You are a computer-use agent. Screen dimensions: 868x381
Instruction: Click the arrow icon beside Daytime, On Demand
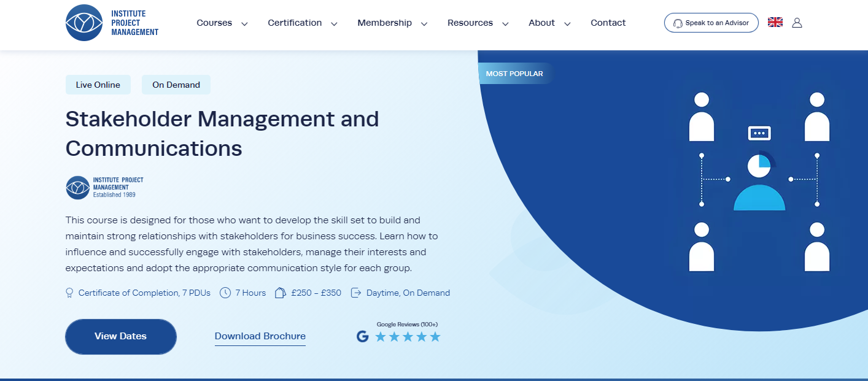click(x=356, y=293)
